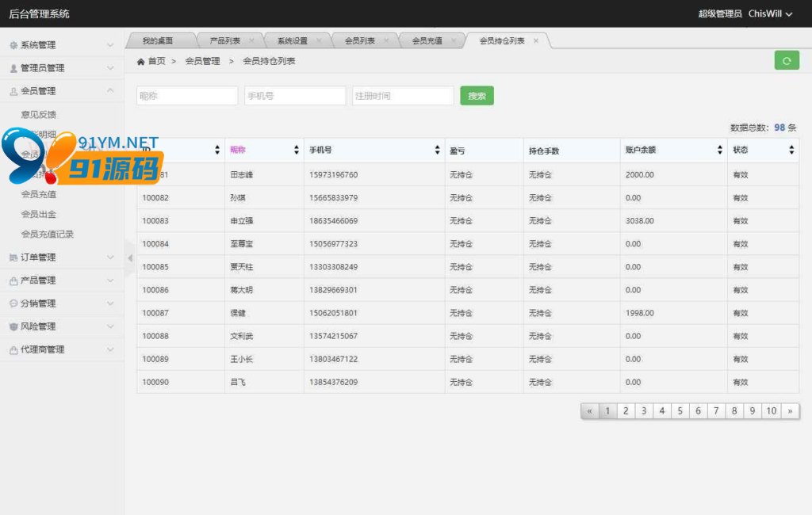The height and width of the screenshot is (515, 812).
Task: Click 后台管理系统 title
Action: coord(39,14)
